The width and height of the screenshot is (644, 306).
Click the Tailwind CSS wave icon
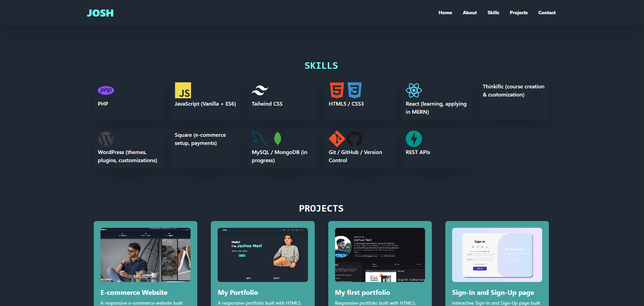[x=259, y=90]
